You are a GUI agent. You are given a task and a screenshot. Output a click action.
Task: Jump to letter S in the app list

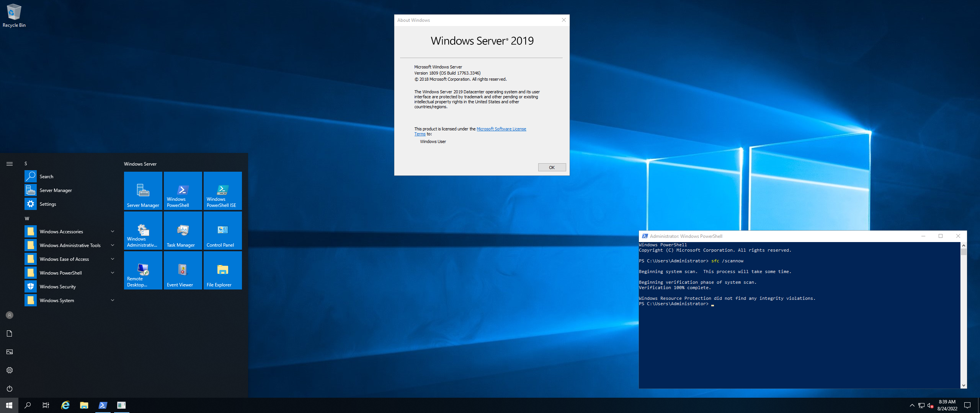[26, 163]
